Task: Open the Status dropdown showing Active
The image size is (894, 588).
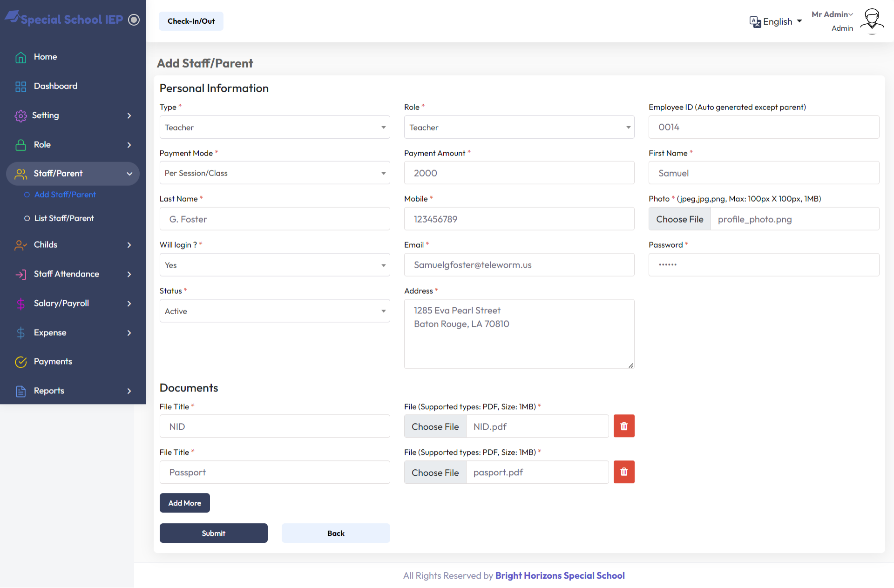Action: tap(274, 311)
